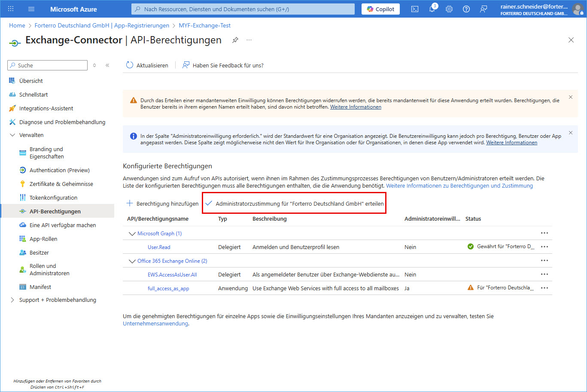The width and height of the screenshot is (587, 392).
Task: Toggle the sidebar expand/collapse arrows icon
Action: [95, 65]
